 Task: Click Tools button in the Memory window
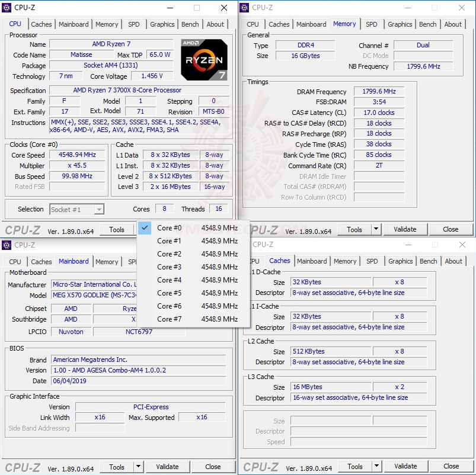tap(354, 230)
